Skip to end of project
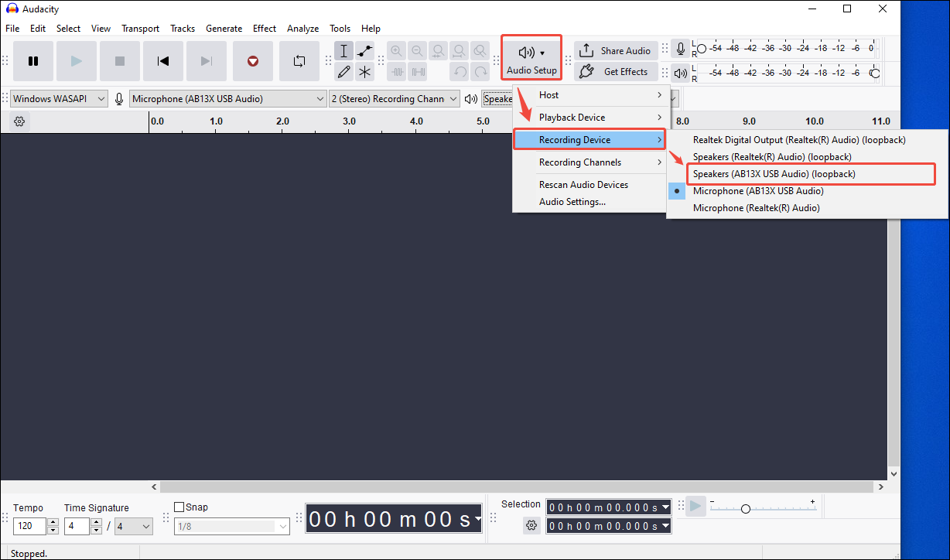 [207, 61]
